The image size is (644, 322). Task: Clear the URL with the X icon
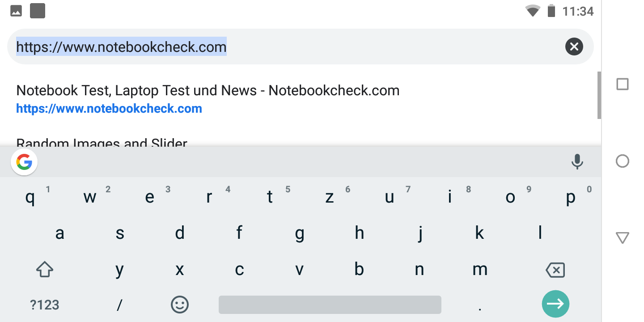[x=574, y=47]
